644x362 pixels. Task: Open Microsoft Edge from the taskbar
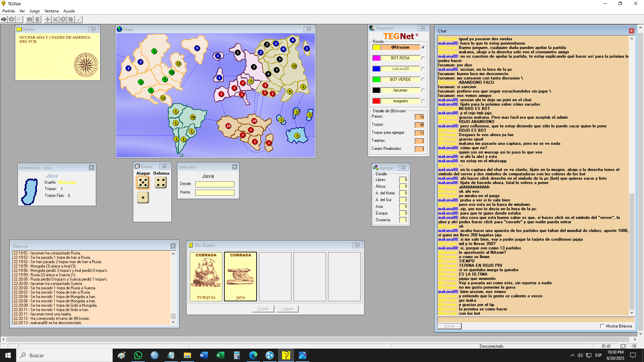tap(253, 355)
